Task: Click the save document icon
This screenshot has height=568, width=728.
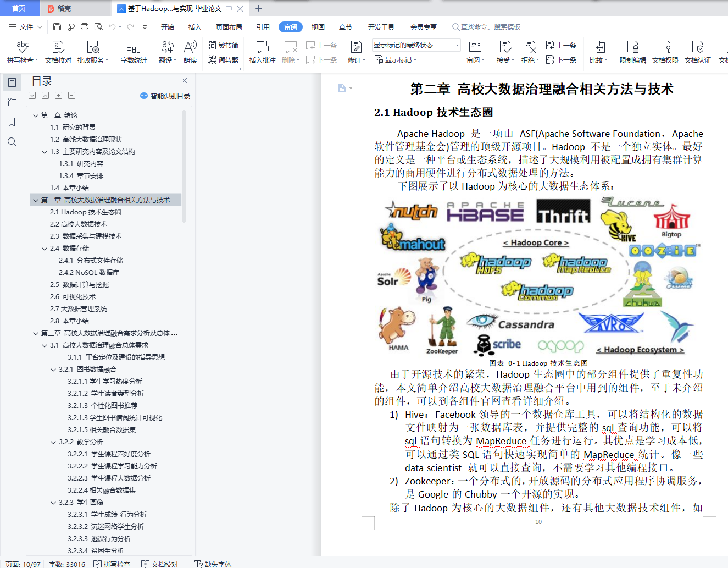Action: (57, 26)
